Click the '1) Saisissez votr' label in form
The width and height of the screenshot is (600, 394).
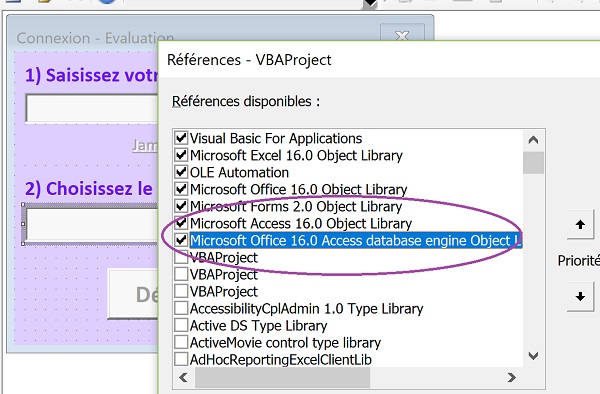91,75
